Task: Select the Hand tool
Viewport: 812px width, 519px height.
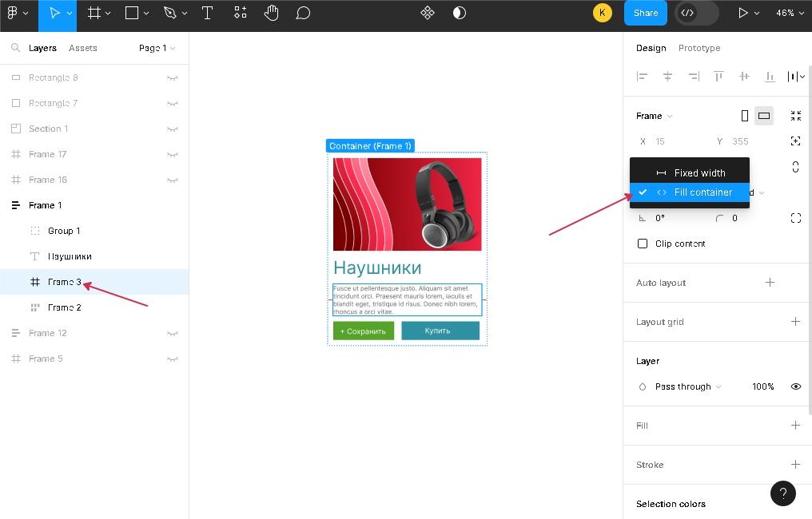Action: pos(272,13)
